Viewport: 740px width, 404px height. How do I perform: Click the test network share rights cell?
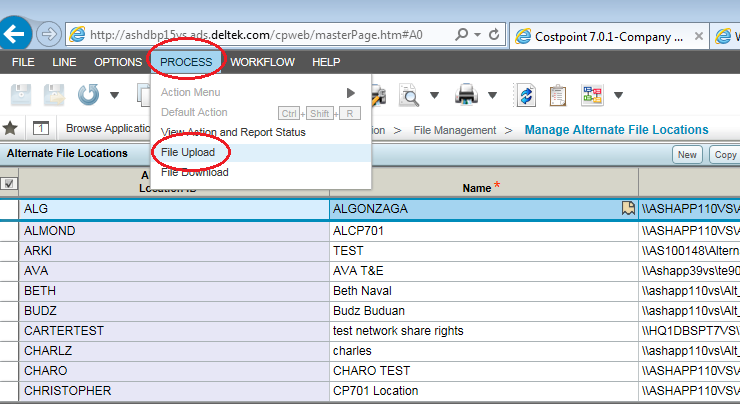[483, 331]
